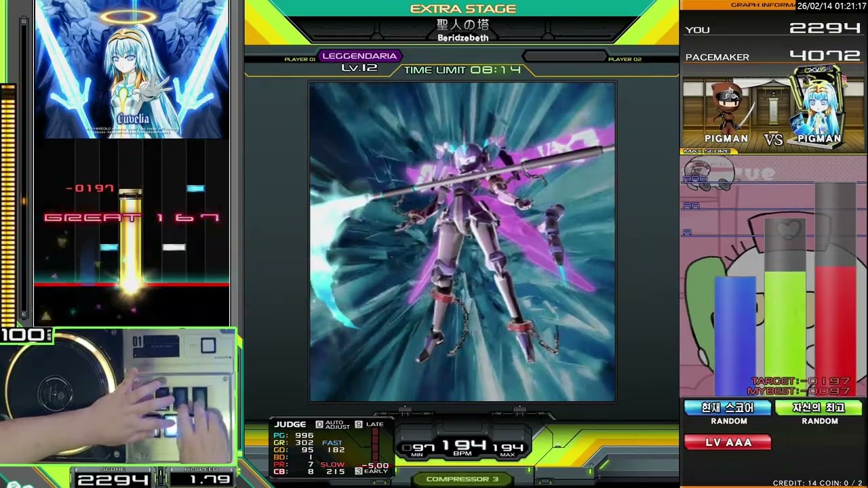
Task: Click the BD: 1 judge count
Action: point(294,457)
